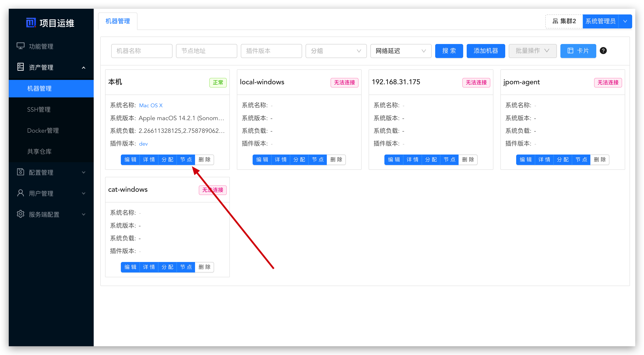
Task: Click the Mac OS X system link
Action: pyautogui.click(x=151, y=105)
